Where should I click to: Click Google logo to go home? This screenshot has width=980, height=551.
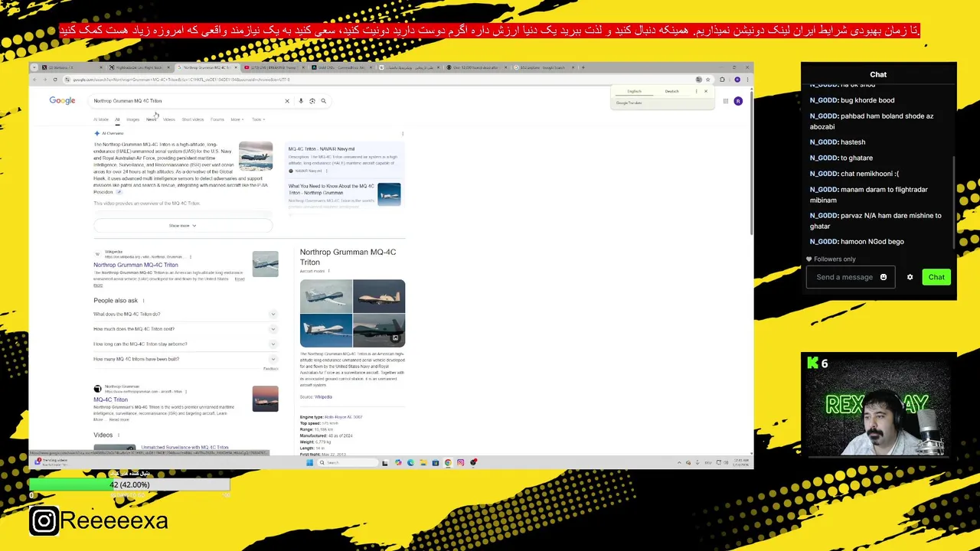pyautogui.click(x=62, y=101)
